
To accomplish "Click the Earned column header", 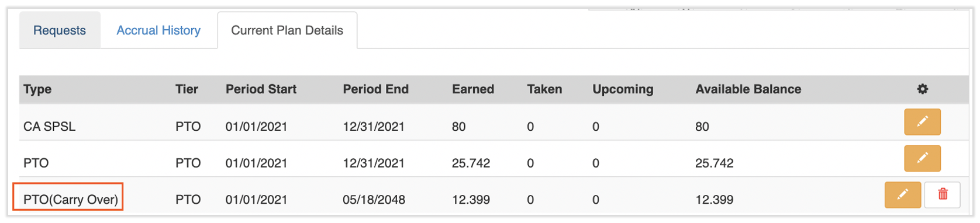I will [x=473, y=89].
